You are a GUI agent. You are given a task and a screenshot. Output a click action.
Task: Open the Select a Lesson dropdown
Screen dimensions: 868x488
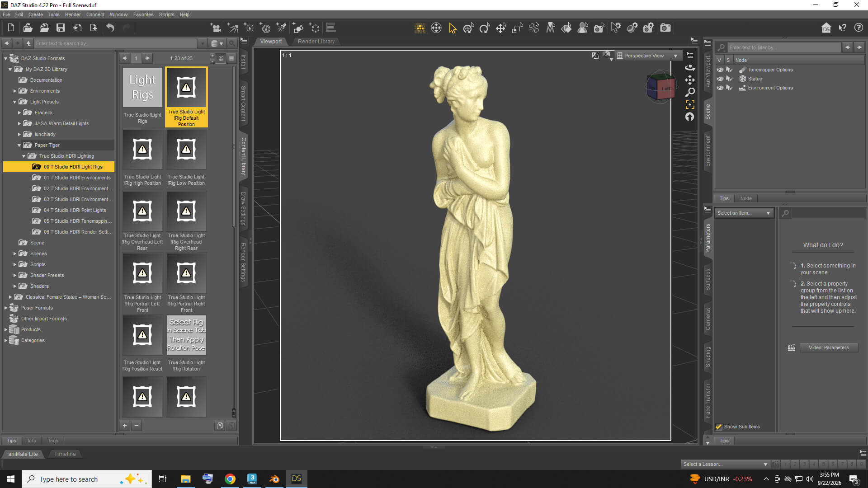pyautogui.click(x=725, y=464)
